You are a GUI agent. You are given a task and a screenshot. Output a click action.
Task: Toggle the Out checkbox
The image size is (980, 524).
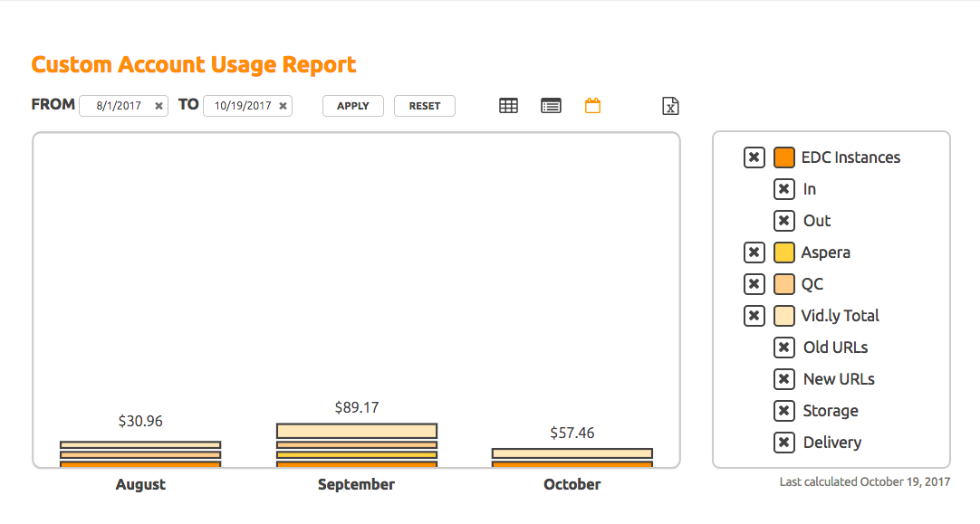coord(784,221)
